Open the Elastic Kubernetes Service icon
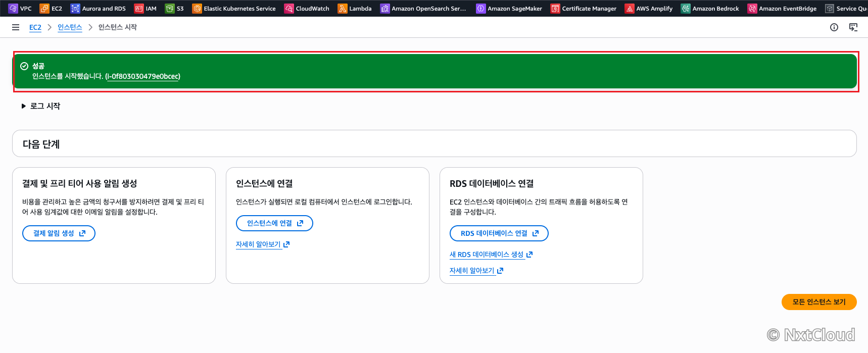This screenshot has width=868, height=353. [197, 9]
